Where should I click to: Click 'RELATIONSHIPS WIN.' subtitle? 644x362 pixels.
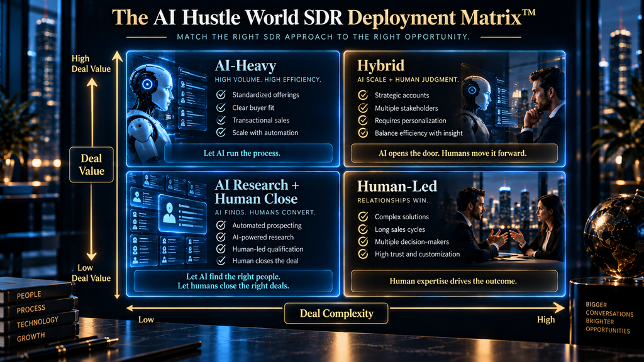pyautogui.click(x=392, y=200)
